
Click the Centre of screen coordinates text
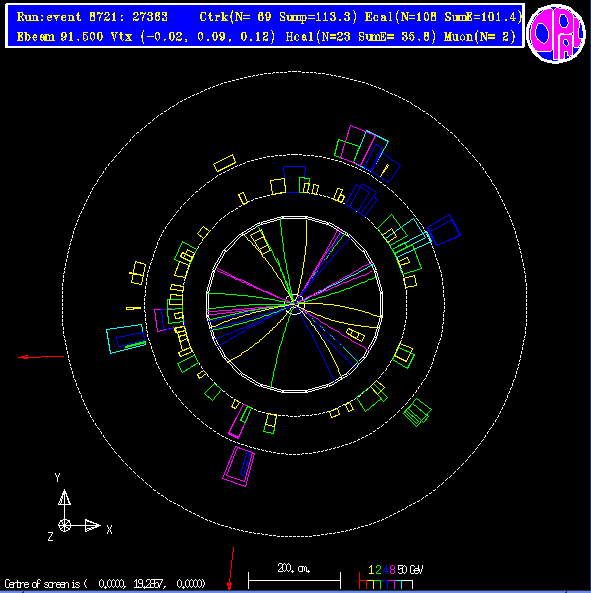point(105,584)
